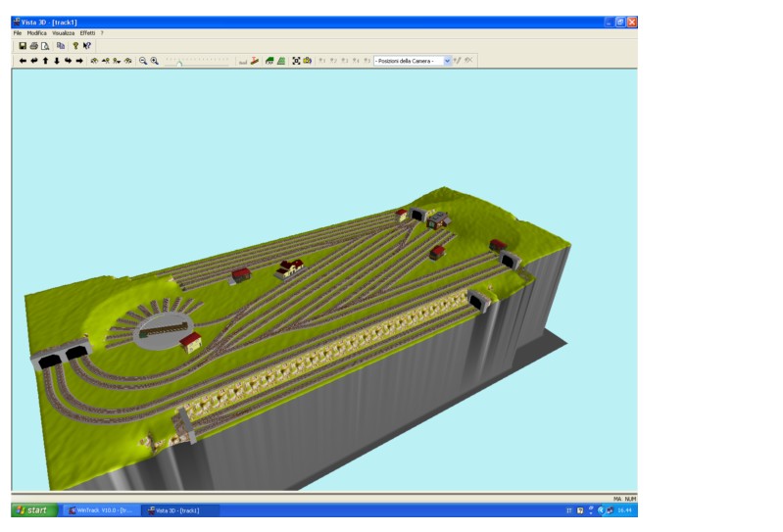Open the Visualizza menu

(x=64, y=33)
